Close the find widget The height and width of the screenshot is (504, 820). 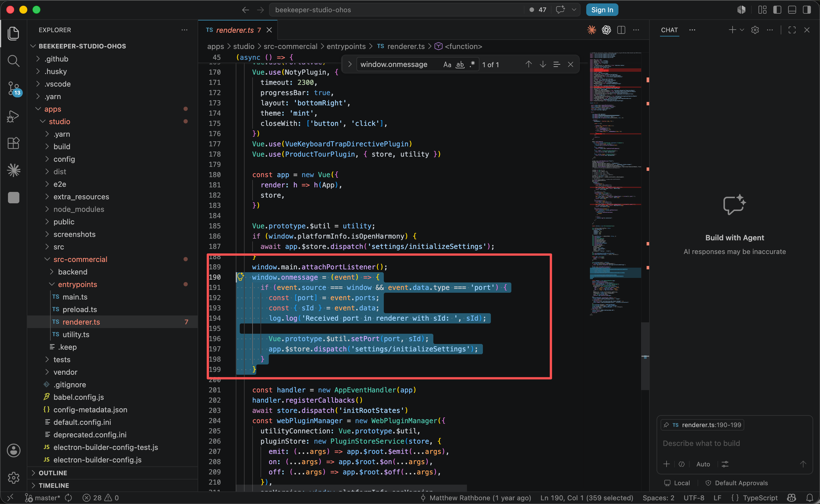pyautogui.click(x=570, y=64)
